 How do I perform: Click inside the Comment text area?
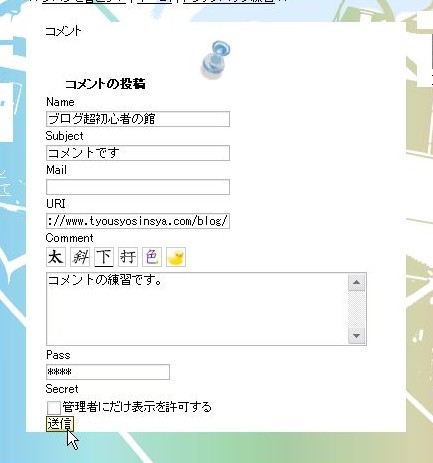197,309
